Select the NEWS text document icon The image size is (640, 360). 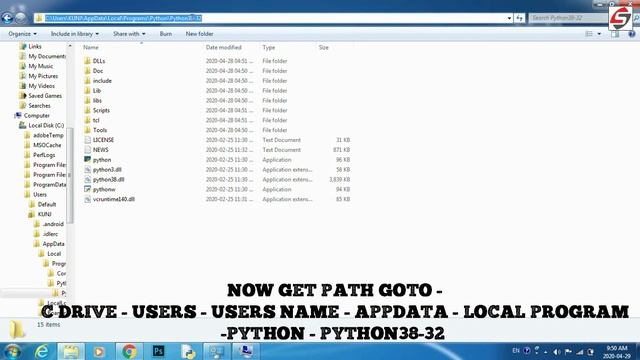point(87,150)
